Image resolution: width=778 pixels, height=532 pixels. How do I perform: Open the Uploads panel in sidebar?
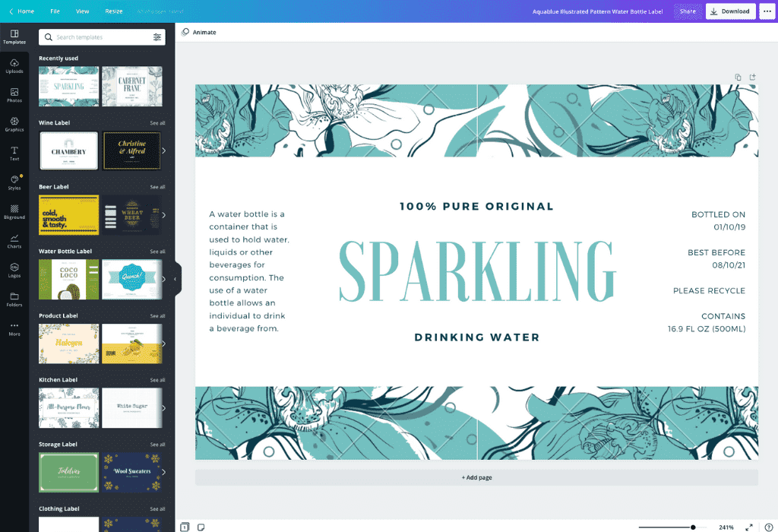(14, 65)
